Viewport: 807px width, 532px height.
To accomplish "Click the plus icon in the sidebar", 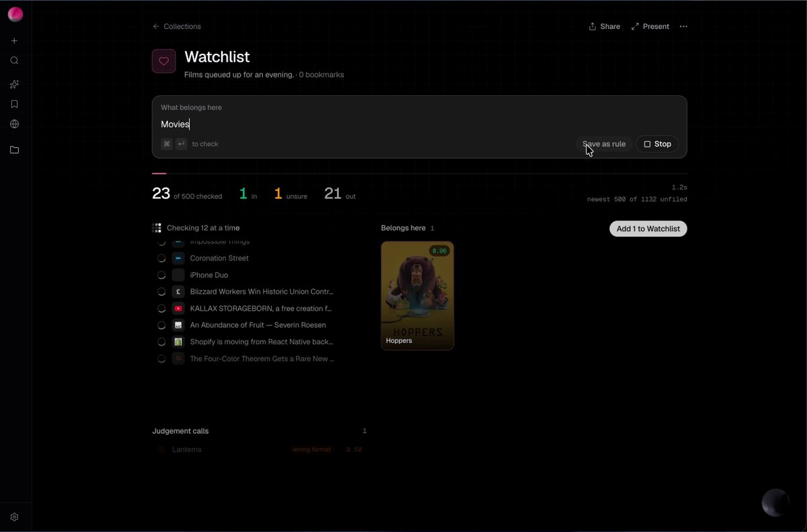I will coord(14,41).
